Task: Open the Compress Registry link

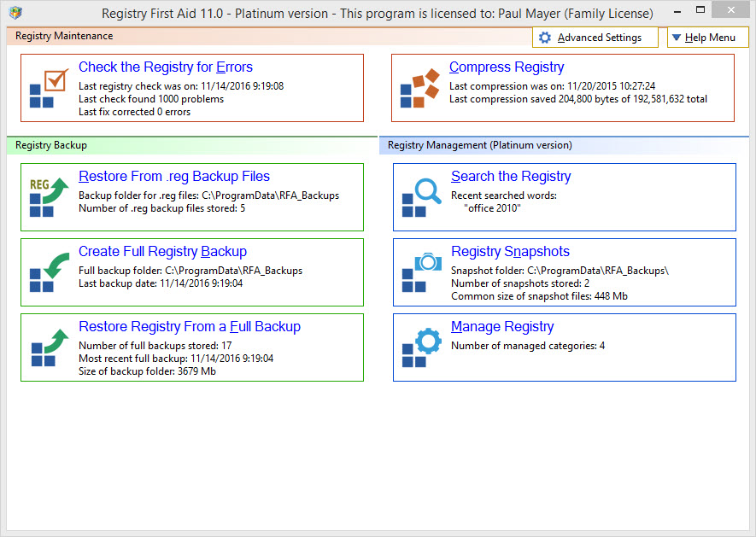Action: [x=507, y=67]
